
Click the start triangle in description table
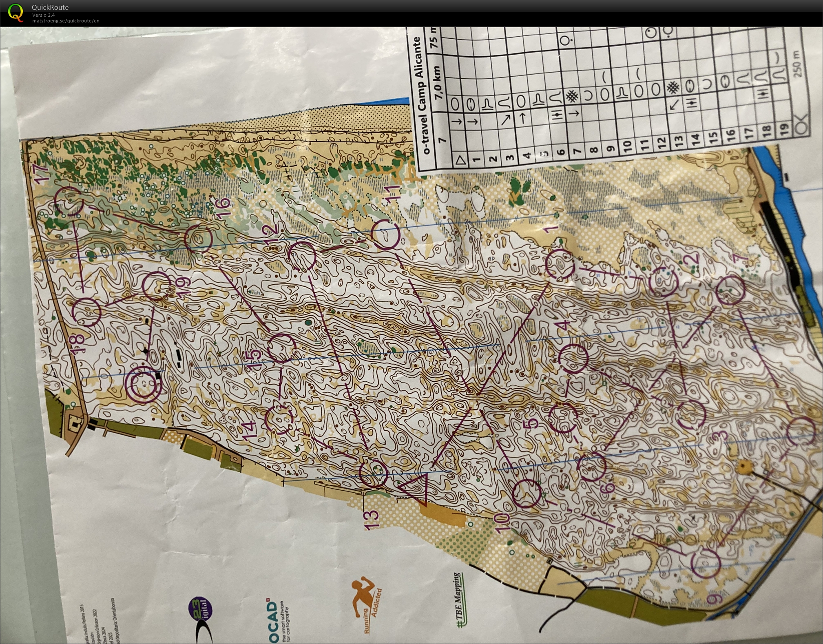coord(460,159)
